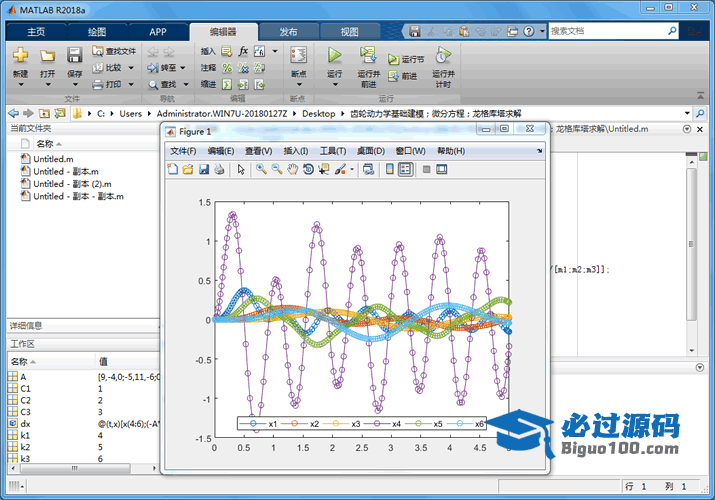This screenshot has height=500, width=715.
Task: Toggle Insert Colorbar button in Figure toolbar
Action: 390,170
